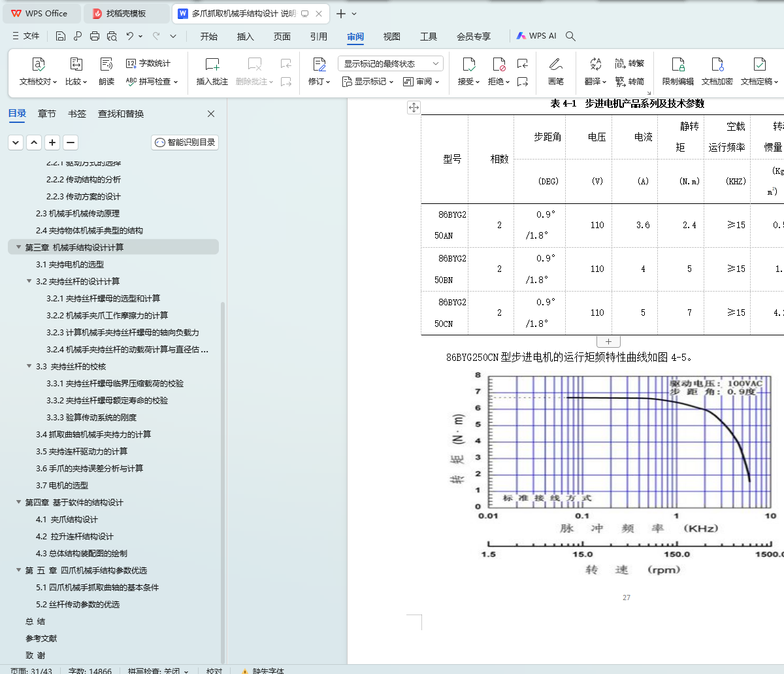784x674 pixels.
Task: Open the 引用 ribbon tab
Action: [x=319, y=37]
